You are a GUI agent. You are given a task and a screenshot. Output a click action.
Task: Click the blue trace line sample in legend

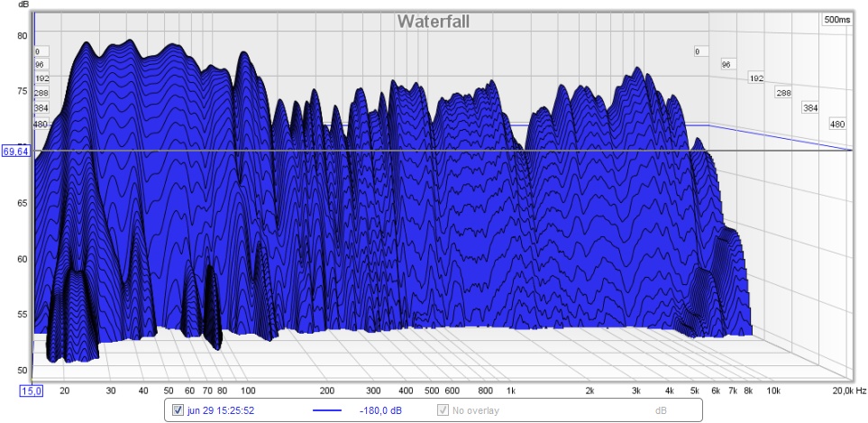[x=329, y=410]
